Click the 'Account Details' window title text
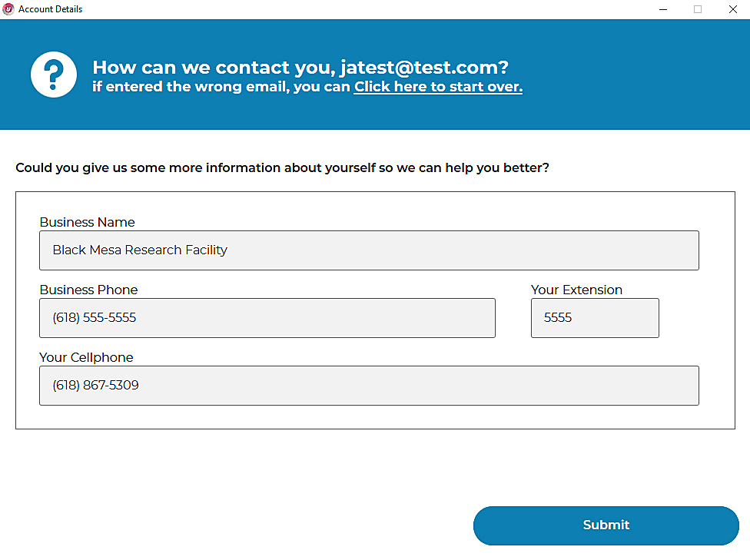 click(x=50, y=9)
